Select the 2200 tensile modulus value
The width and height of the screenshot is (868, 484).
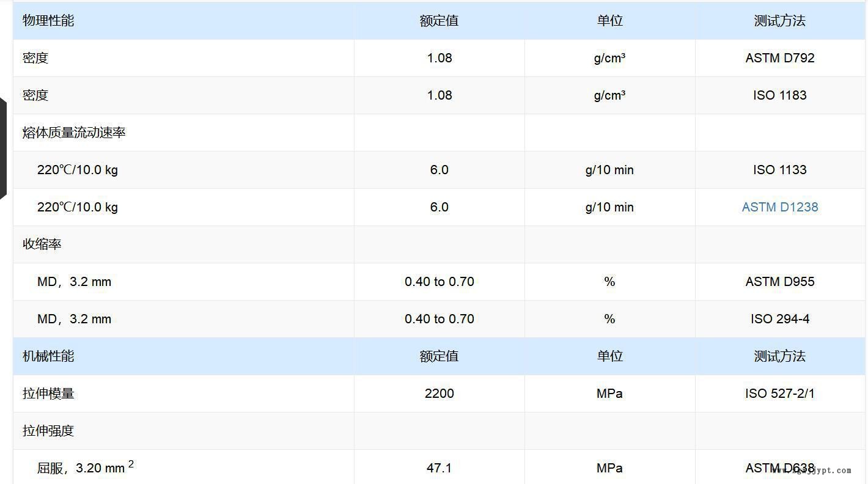coord(439,394)
